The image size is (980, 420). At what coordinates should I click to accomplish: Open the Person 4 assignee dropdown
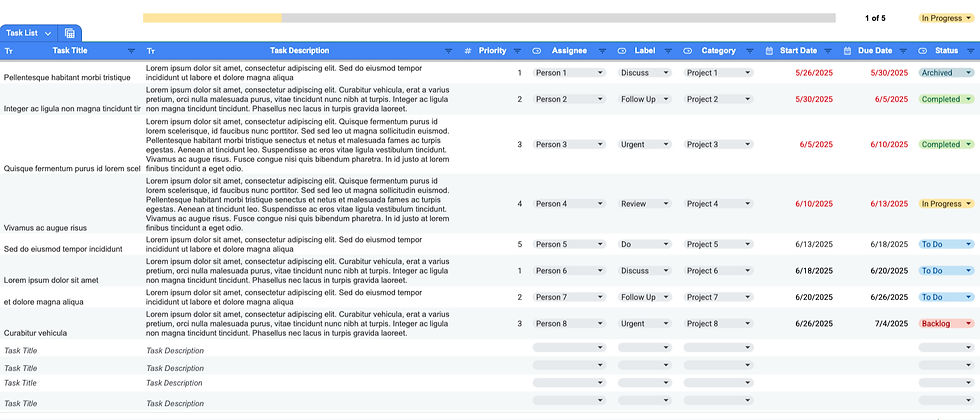[569, 204]
